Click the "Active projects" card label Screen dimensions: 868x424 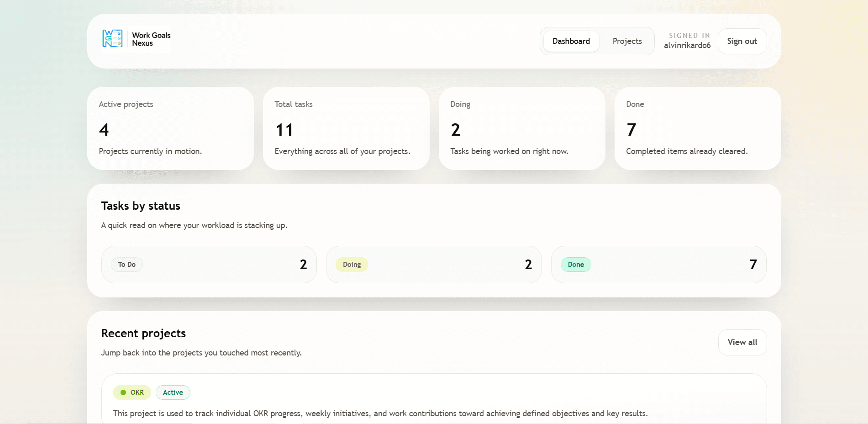pyautogui.click(x=126, y=104)
